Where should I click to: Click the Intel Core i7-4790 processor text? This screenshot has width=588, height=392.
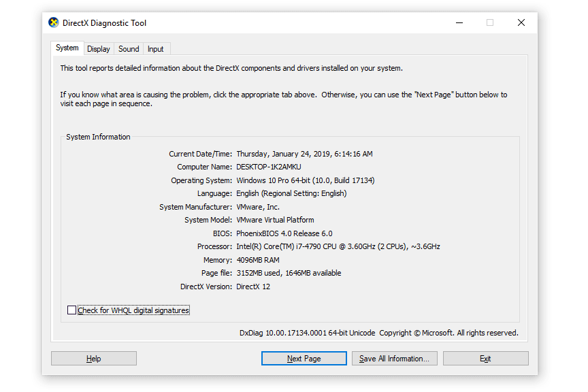(x=338, y=246)
